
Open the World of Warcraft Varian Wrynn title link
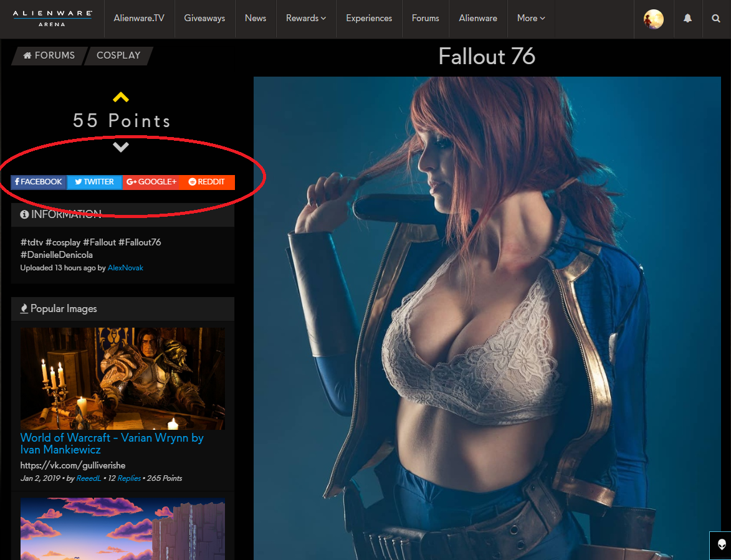tap(112, 444)
